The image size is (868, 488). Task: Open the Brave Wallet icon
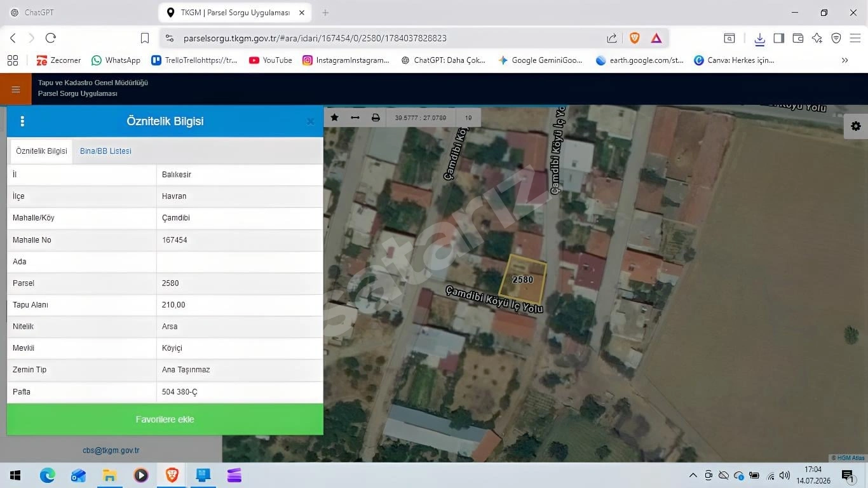(798, 38)
